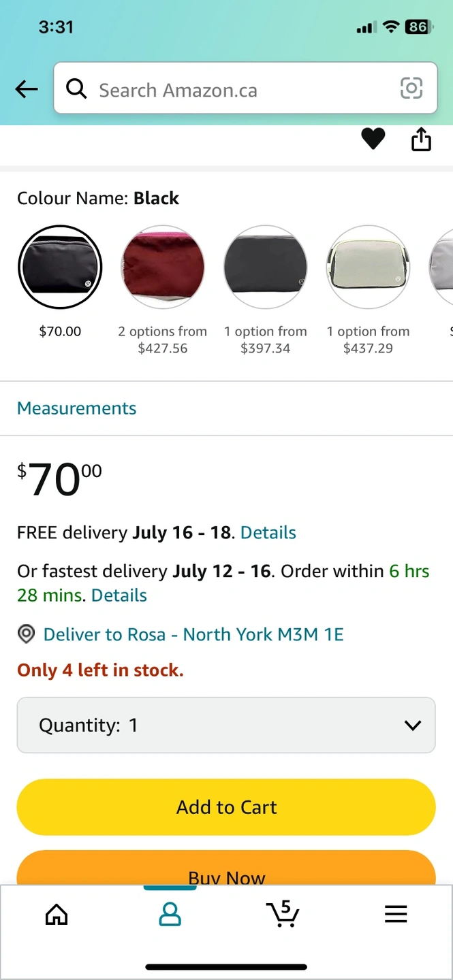Tap the delivery location pin icon
453x980 pixels.
(26, 634)
